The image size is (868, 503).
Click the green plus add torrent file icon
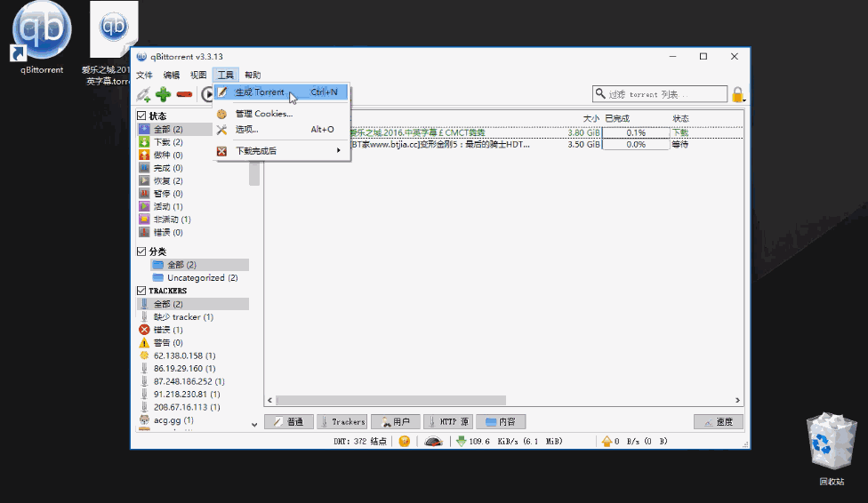(164, 94)
